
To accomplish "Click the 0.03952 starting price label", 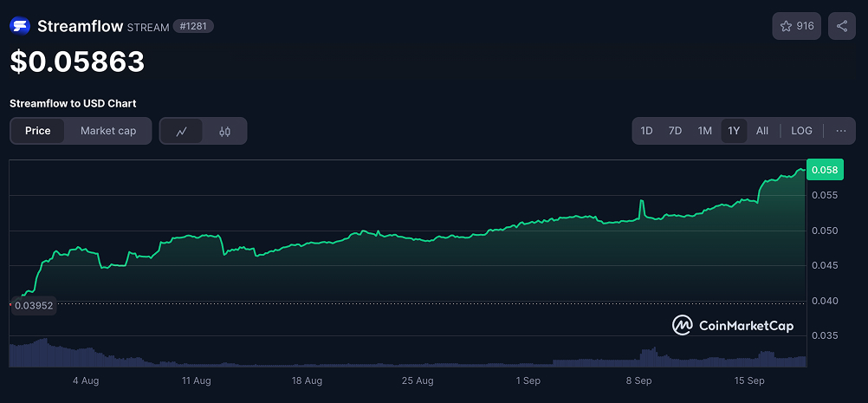I will pyautogui.click(x=34, y=305).
